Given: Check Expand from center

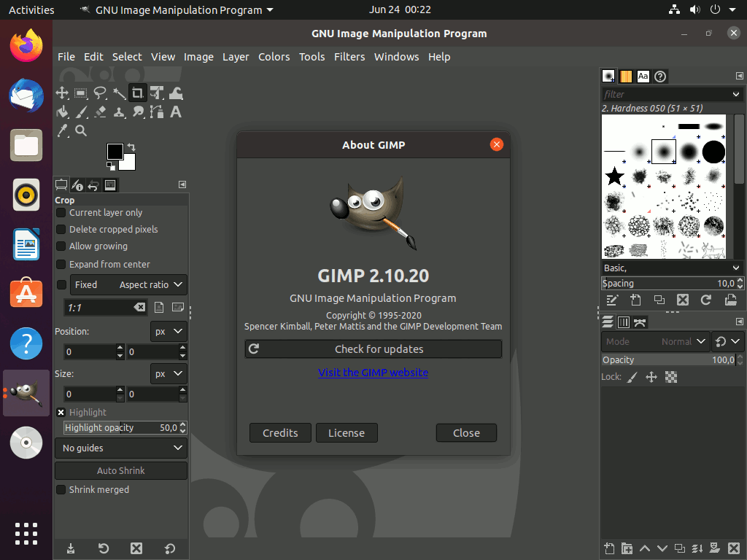Looking at the screenshot, I should coord(61,264).
